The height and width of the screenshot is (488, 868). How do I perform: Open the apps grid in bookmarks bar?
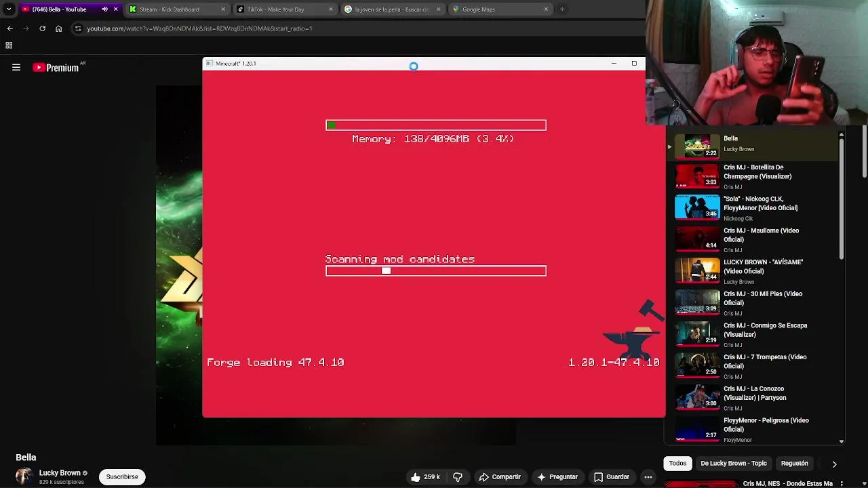[9, 45]
